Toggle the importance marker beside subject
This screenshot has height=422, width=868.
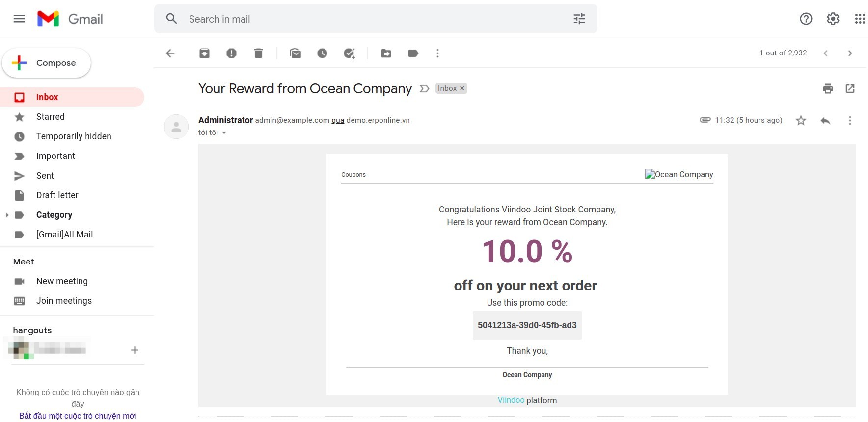click(424, 88)
